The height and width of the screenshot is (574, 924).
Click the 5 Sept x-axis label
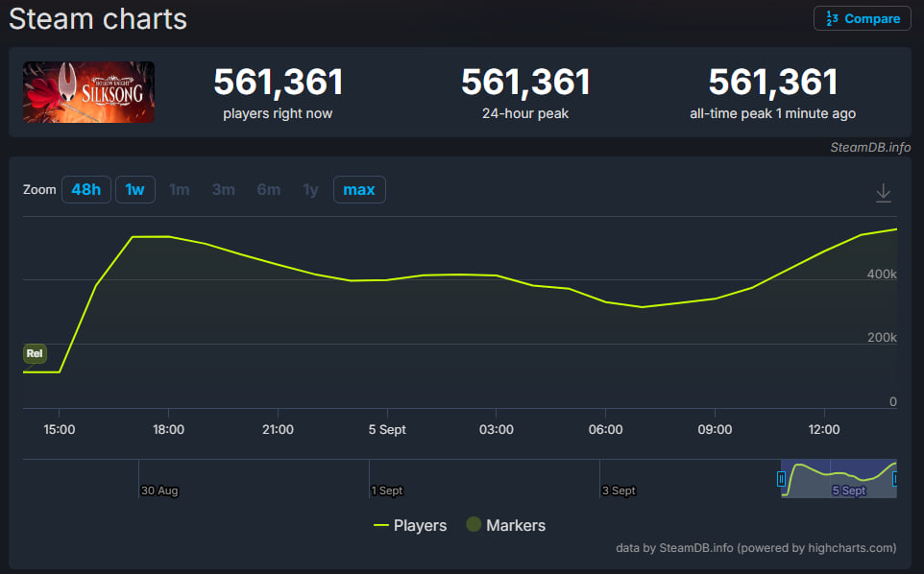click(x=387, y=429)
